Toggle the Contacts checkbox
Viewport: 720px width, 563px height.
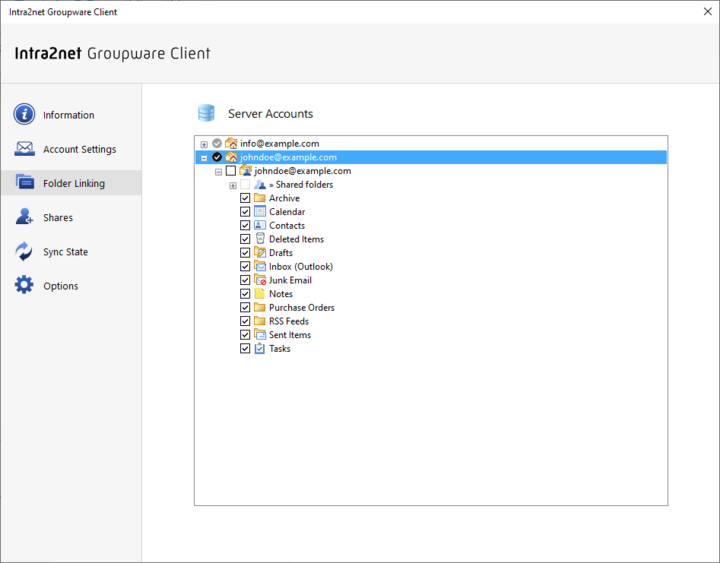point(245,225)
